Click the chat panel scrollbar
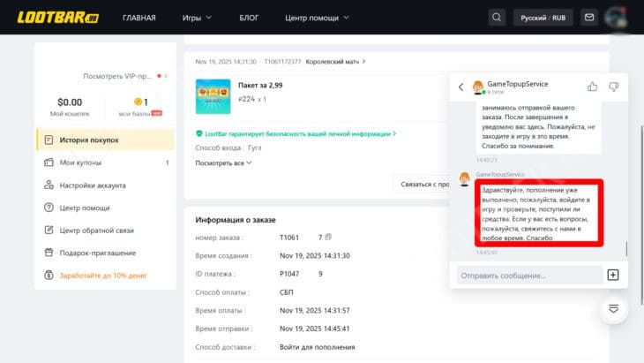The width and height of the screenshot is (644, 363). (x=626, y=248)
